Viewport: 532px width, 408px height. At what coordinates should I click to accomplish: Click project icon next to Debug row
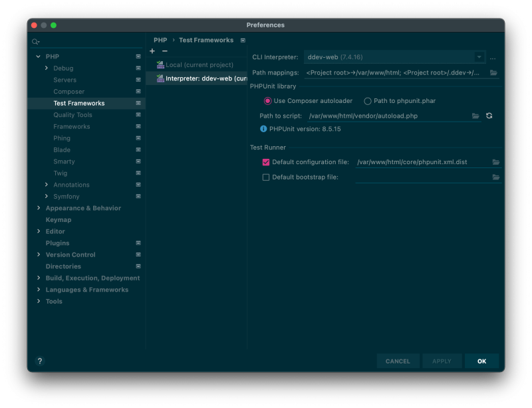tap(138, 68)
